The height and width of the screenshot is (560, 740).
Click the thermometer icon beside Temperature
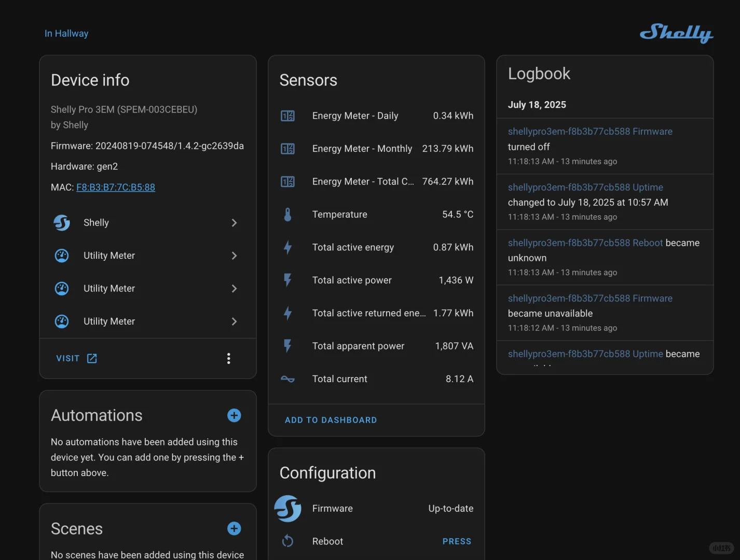tap(287, 215)
